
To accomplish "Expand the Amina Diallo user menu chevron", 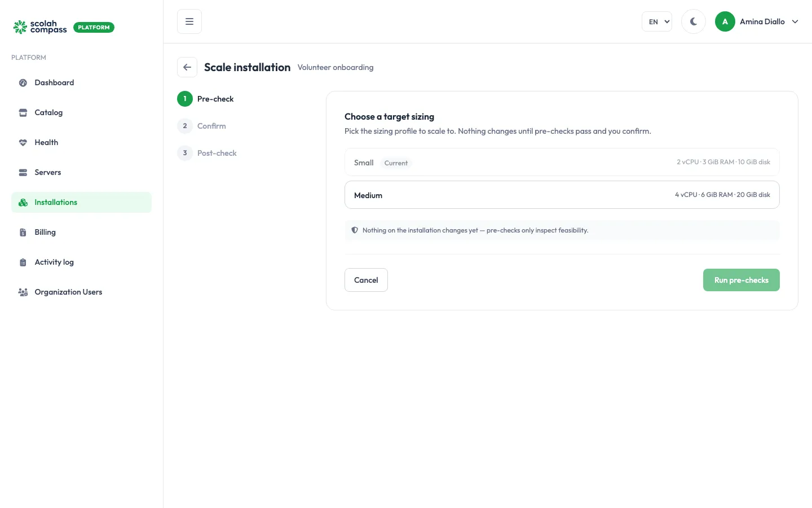I will (795, 21).
